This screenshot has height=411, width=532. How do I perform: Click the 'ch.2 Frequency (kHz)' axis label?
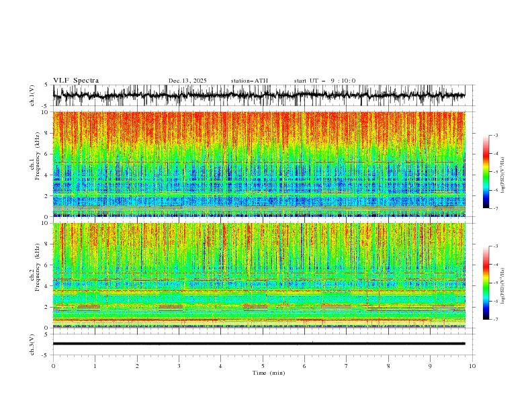coord(35,267)
